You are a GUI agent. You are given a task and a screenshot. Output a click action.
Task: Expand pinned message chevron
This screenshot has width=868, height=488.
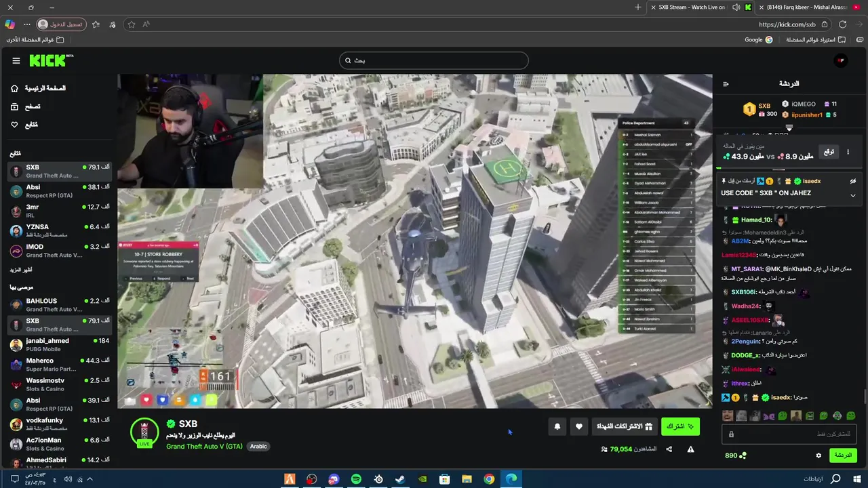click(x=853, y=196)
